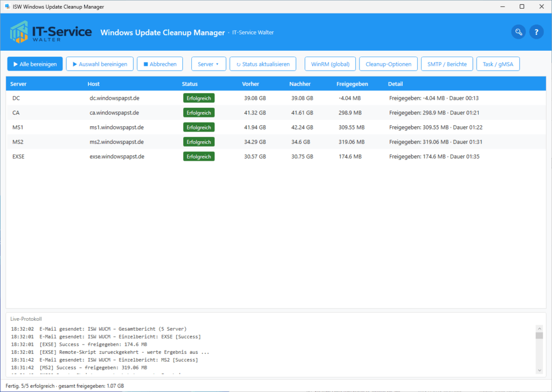The height and width of the screenshot is (392, 552).
Task: Click host ca.windowspapst.de
Action: coord(114,113)
